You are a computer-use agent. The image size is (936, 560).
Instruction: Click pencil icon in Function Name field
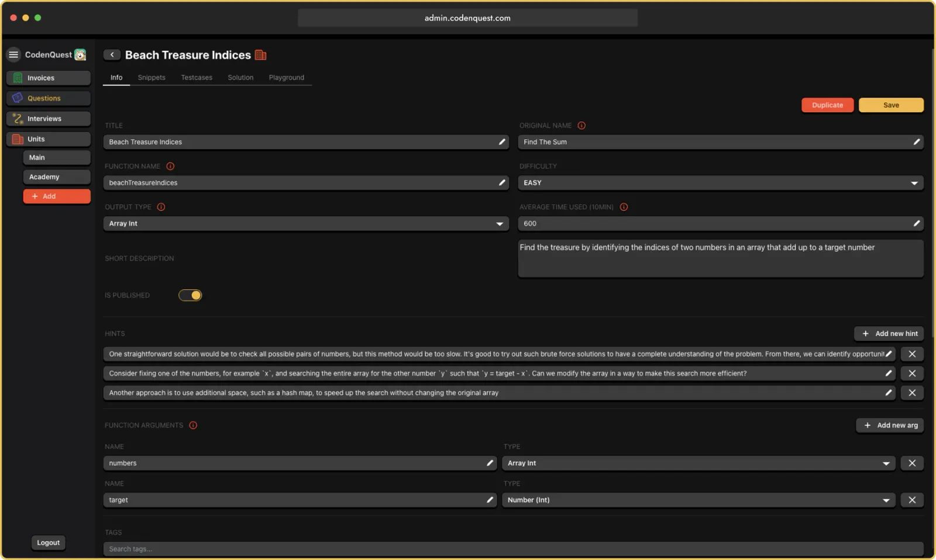click(501, 182)
